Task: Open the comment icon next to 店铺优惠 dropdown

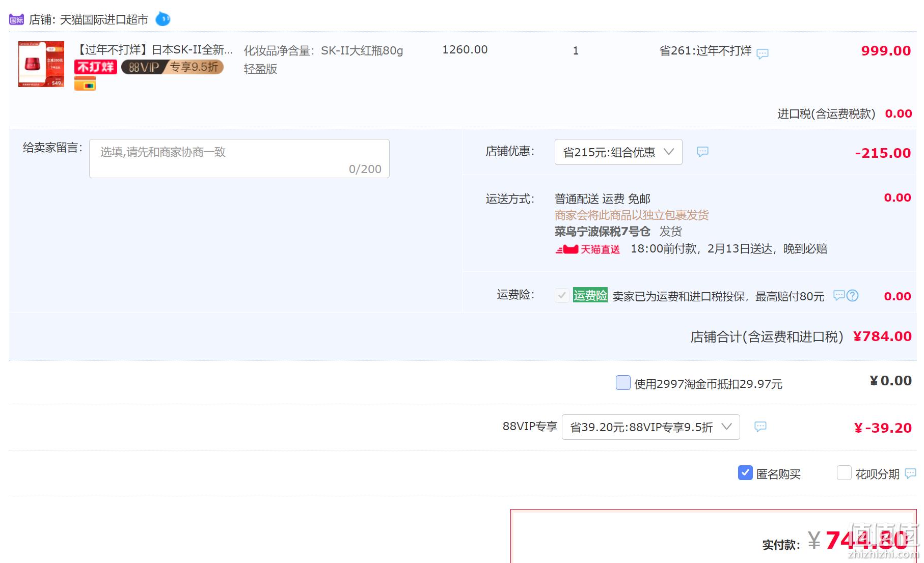Action: pyautogui.click(x=702, y=152)
